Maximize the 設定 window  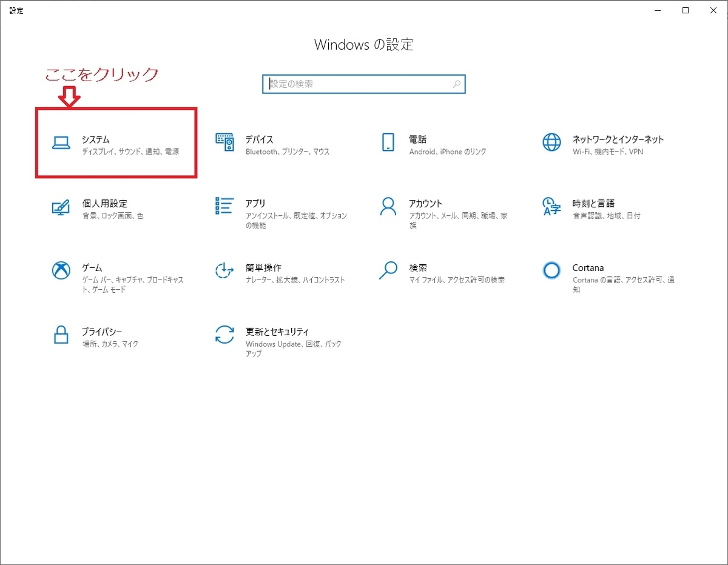[686, 10]
